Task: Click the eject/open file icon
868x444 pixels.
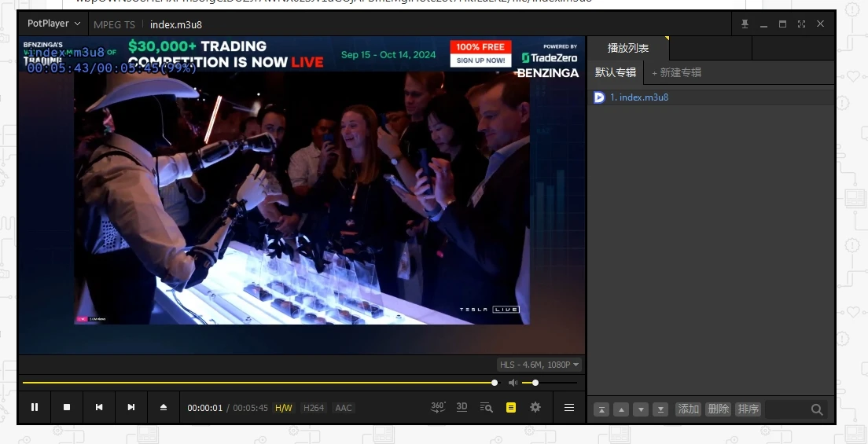Action: pos(164,407)
